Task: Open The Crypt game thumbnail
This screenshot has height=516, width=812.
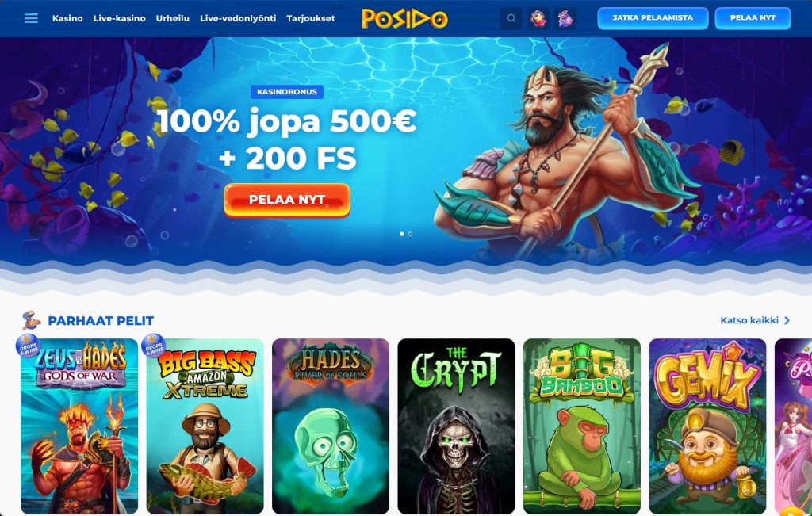Action: tap(456, 426)
